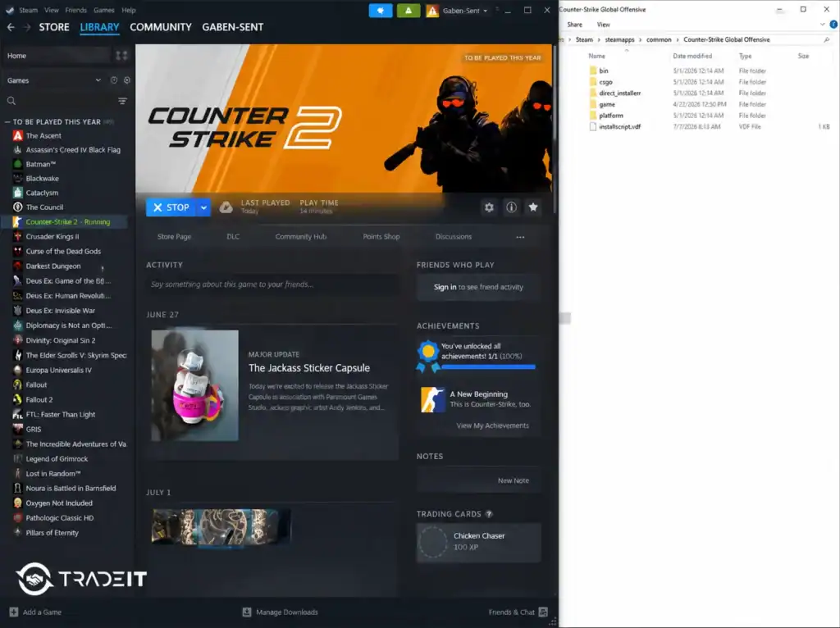Image resolution: width=840 pixels, height=628 pixels.
Task: Add Counter-Strike 2 to favorites star
Action: 533,207
